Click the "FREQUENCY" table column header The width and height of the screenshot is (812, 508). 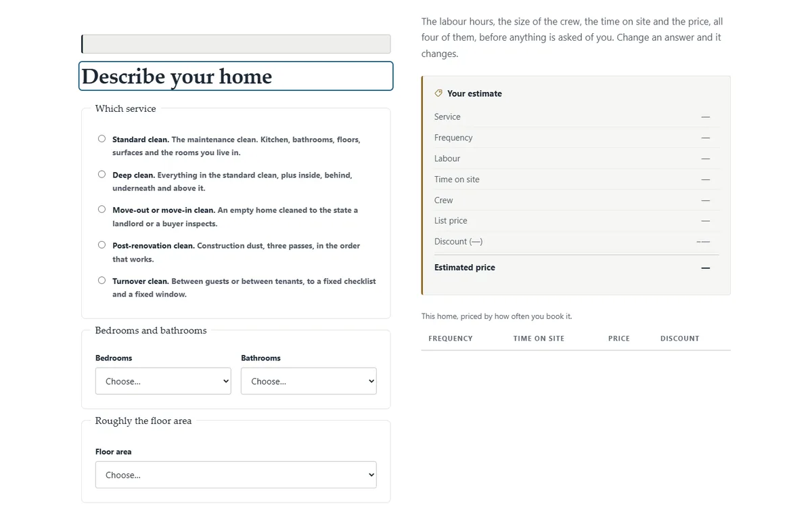click(451, 339)
